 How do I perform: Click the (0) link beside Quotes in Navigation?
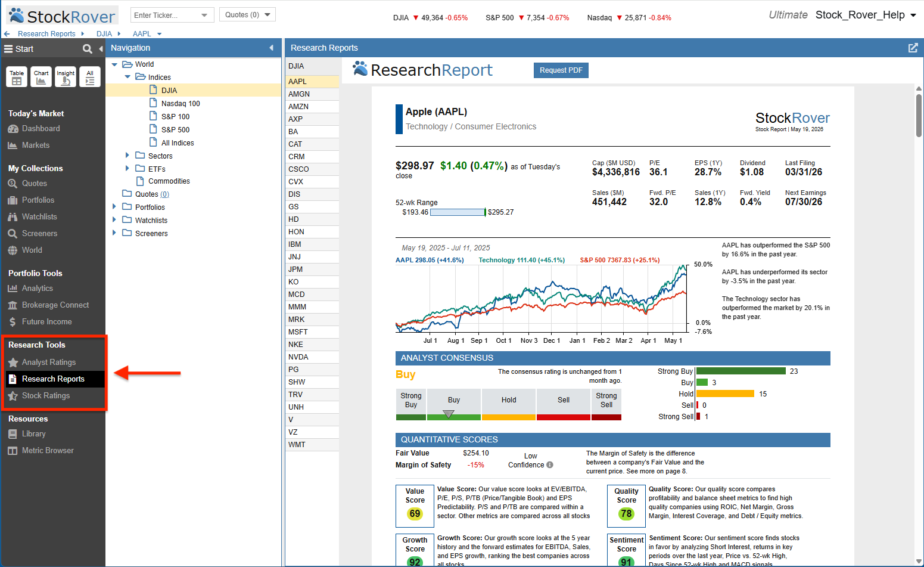point(165,194)
